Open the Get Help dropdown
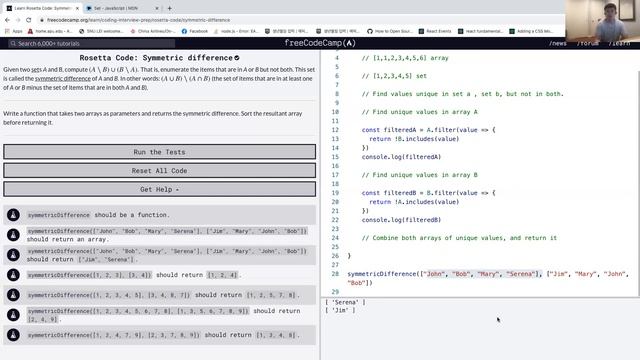The width and height of the screenshot is (640, 360). [160, 189]
